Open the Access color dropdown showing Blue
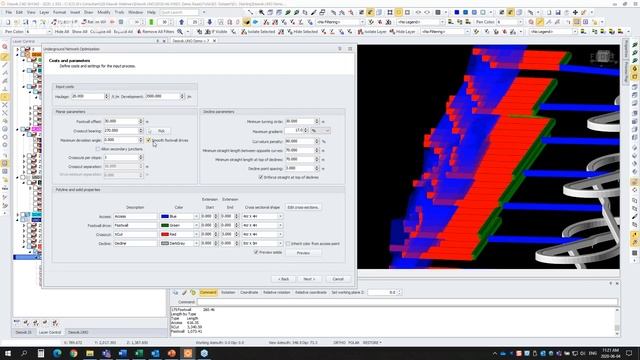 (x=196, y=216)
